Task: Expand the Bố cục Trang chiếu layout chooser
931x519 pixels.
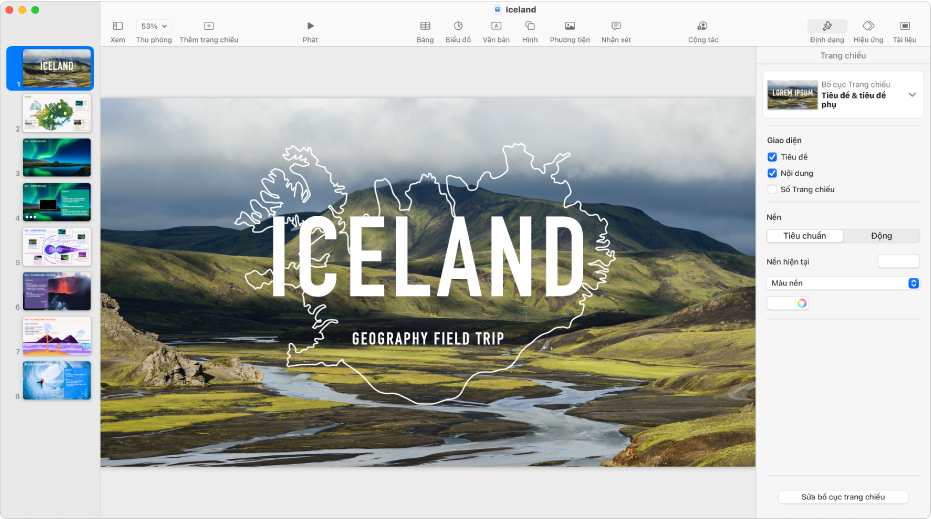Action: [x=912, y=95]
